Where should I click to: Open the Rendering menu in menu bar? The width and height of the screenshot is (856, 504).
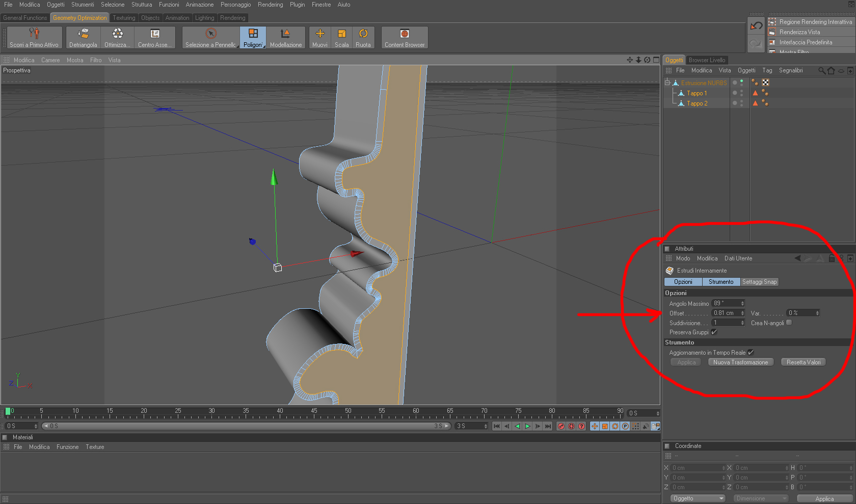[270, 5]
